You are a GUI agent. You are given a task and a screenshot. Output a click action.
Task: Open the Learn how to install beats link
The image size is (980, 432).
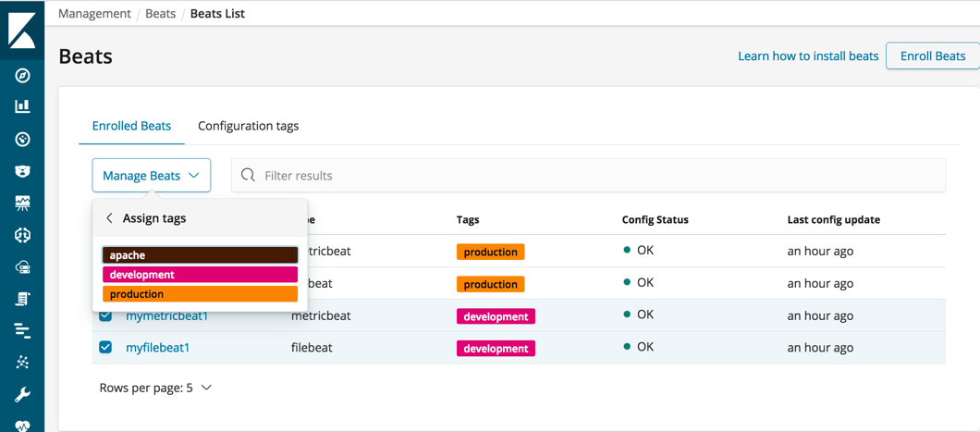[807, 56]
